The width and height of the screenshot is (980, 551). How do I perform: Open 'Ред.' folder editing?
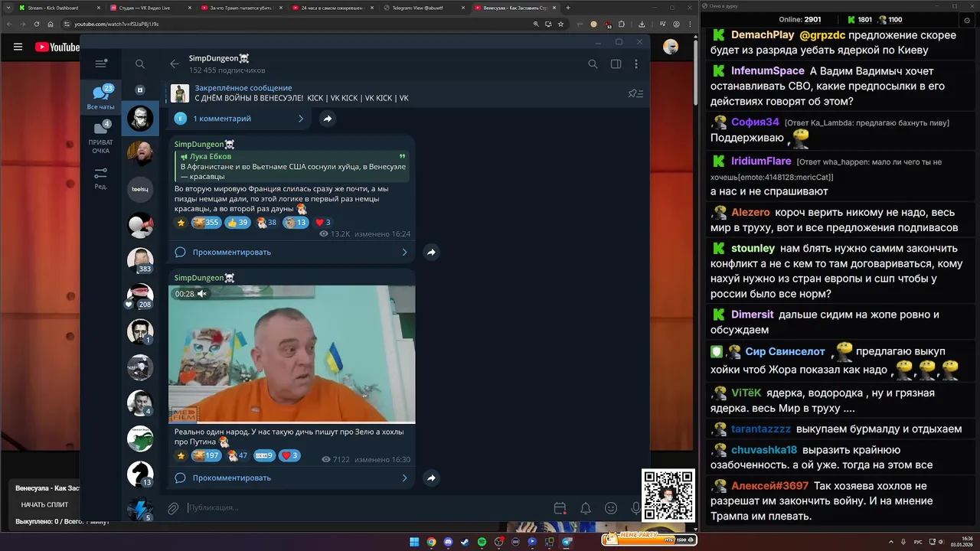(100, 178)
